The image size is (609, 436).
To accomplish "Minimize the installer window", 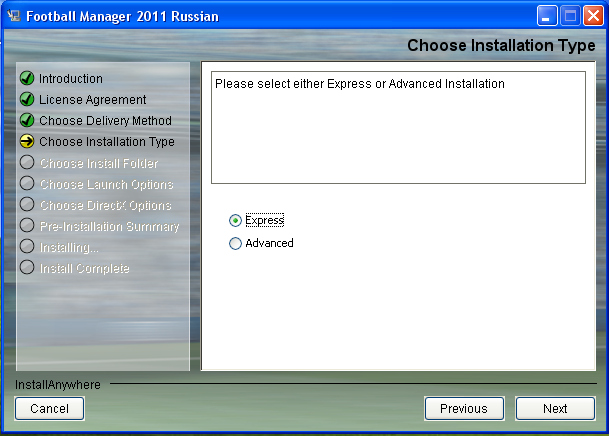I will [547, 16].
